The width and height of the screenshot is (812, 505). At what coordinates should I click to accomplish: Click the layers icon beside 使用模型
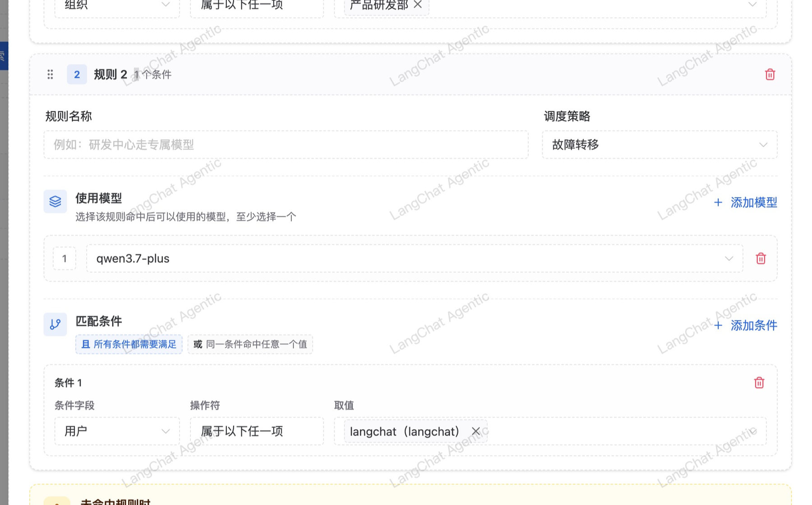click(x=55, y=201)
